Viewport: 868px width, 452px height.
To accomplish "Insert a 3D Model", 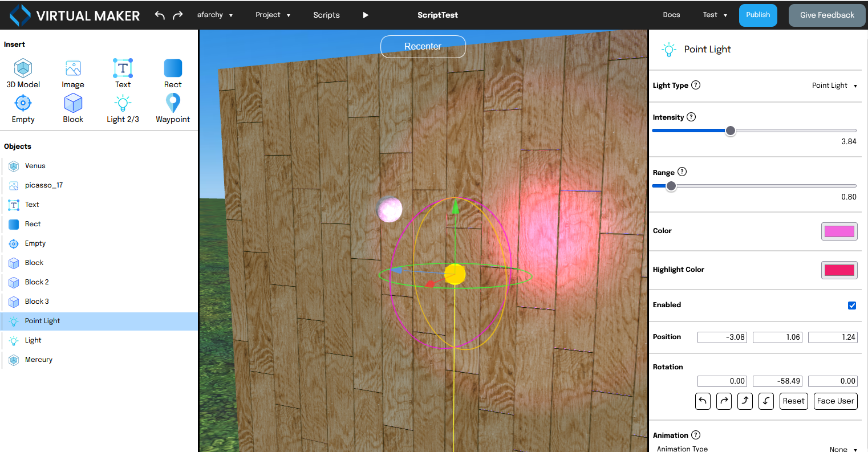I will 23,72.
